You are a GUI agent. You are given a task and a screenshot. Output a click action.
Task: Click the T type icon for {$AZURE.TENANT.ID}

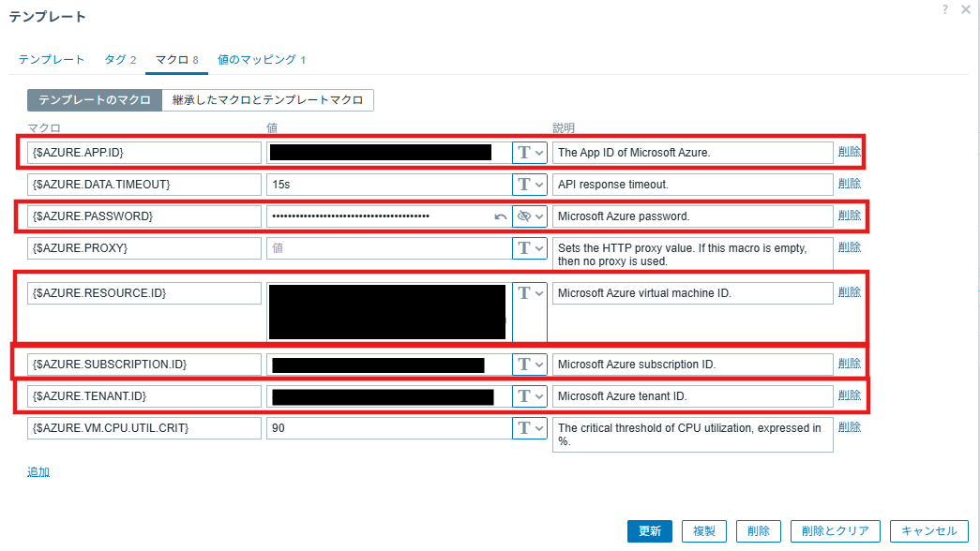pos(524,396)
